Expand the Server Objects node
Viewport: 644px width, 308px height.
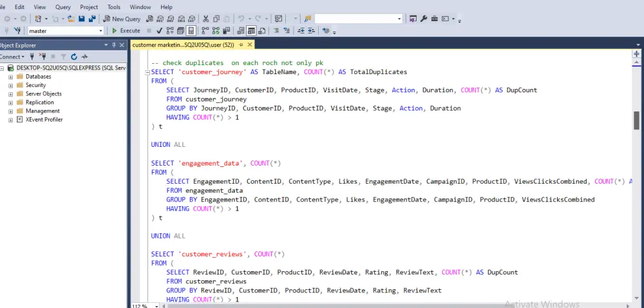[11, 94]
